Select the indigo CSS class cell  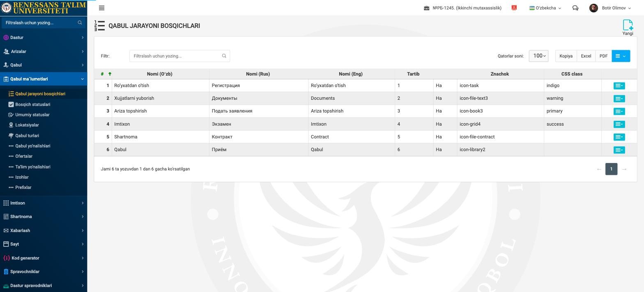pyautogui.click(x=573, y=85)
